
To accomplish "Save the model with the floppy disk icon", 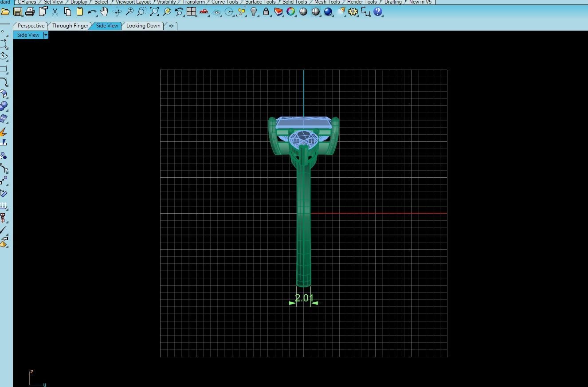I will [18, 12].
